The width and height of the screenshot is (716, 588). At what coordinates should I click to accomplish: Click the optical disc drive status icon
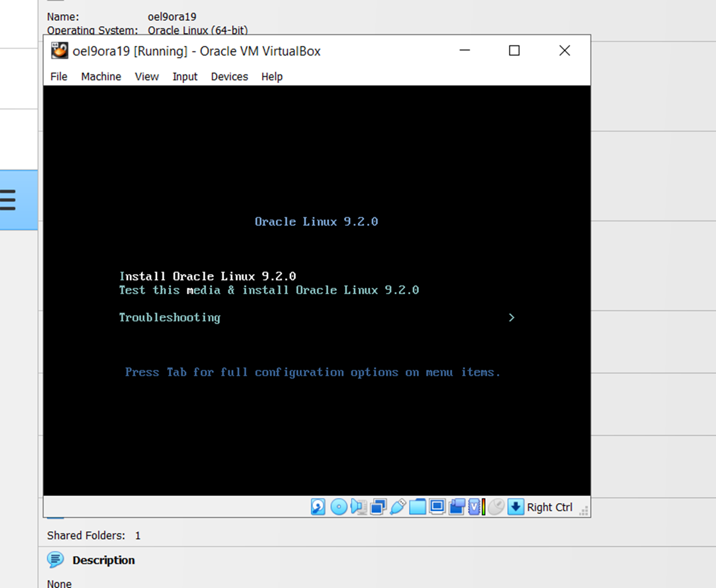tap(339, 507)
